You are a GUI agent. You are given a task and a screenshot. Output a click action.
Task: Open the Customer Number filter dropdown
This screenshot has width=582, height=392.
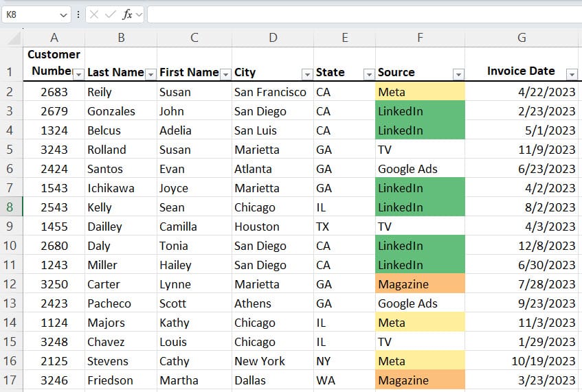[78, 75]
